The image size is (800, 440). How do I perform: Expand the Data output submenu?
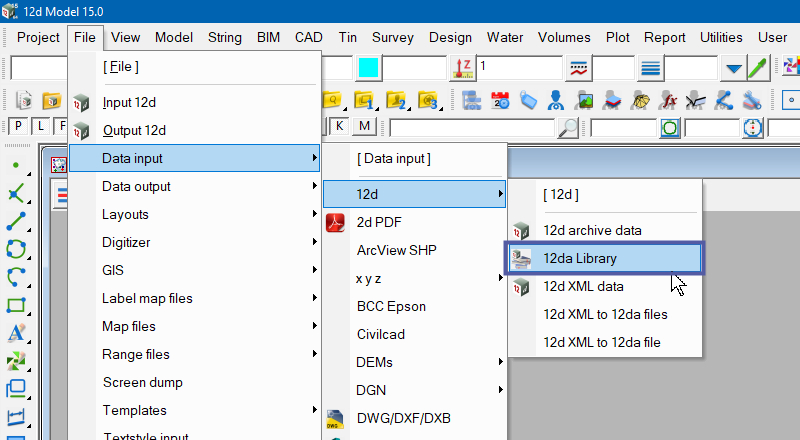tap(194, 186)
